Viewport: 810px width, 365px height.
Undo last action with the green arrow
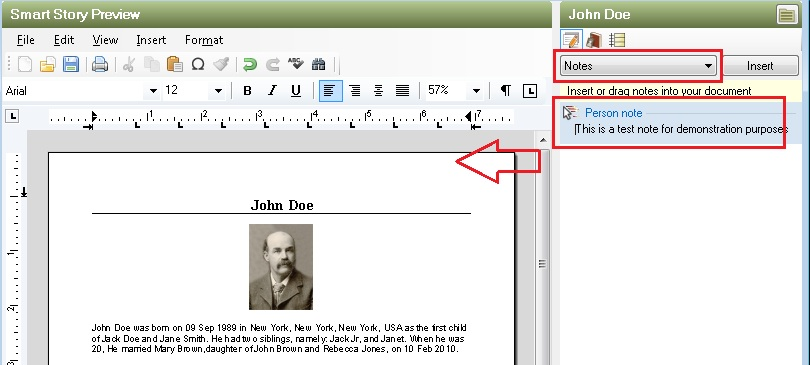click(x=250, y=65)
